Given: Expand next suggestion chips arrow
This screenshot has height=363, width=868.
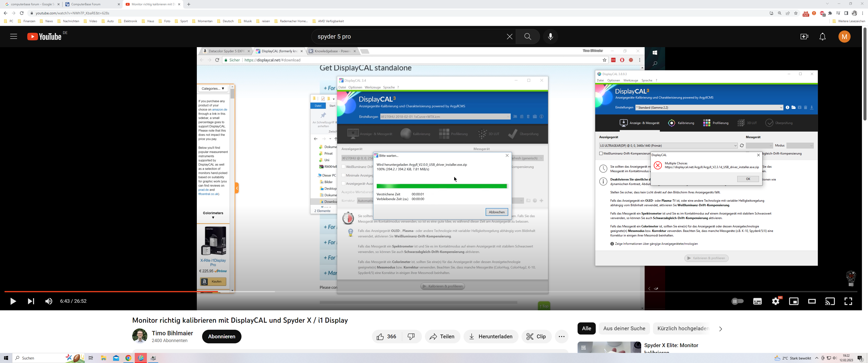Looking at the screenshot, I should [720, 329].
